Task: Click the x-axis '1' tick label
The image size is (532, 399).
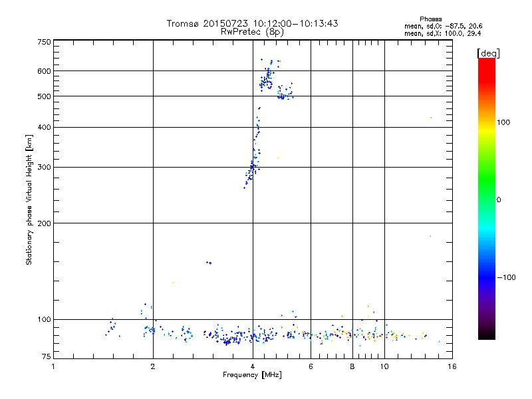Action: point(53,366)
